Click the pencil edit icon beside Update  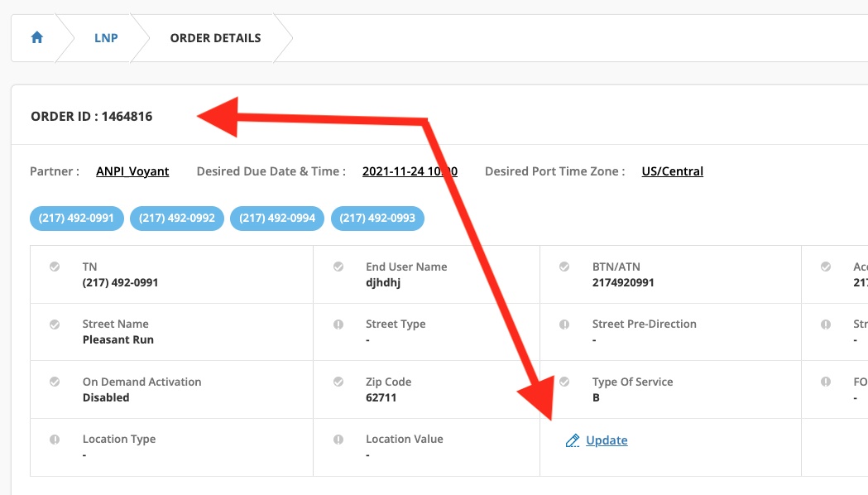coord(572,441)
